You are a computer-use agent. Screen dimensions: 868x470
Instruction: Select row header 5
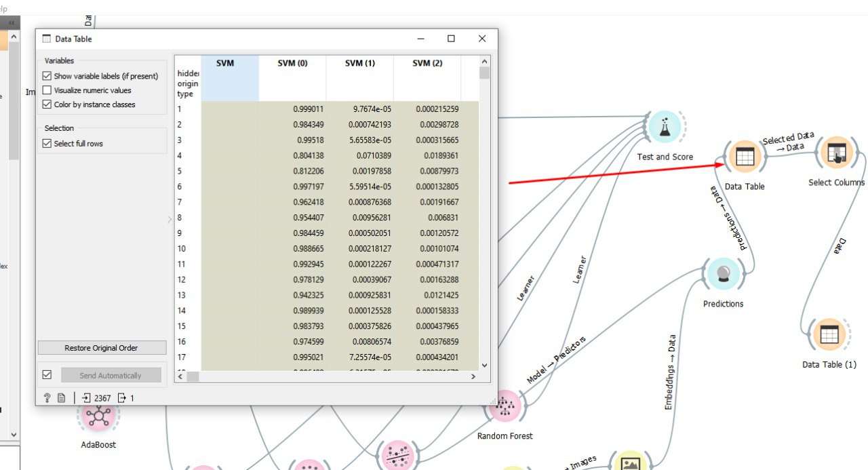coord(188,171)
